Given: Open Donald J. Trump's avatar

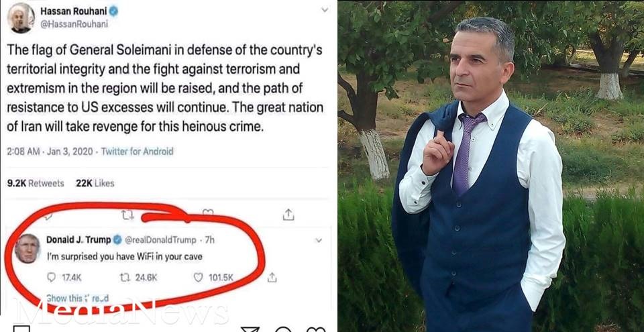Looking at the screenshot, I should 28,249.
